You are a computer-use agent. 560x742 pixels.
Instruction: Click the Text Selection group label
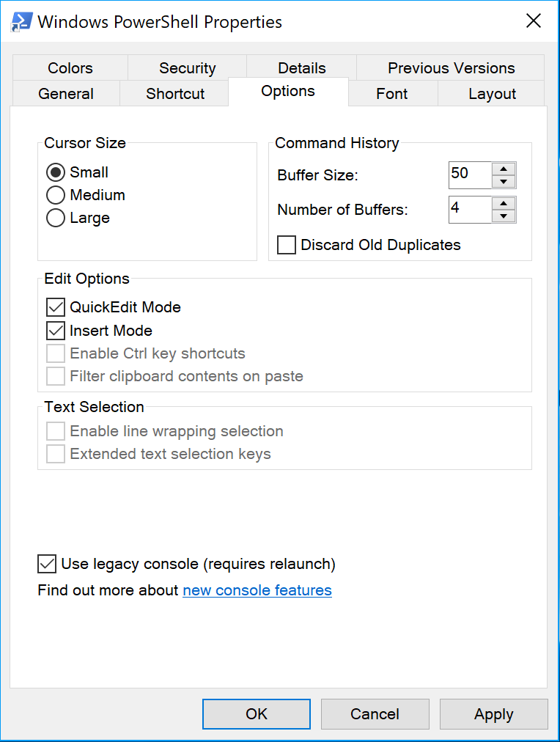click(94, 407)
